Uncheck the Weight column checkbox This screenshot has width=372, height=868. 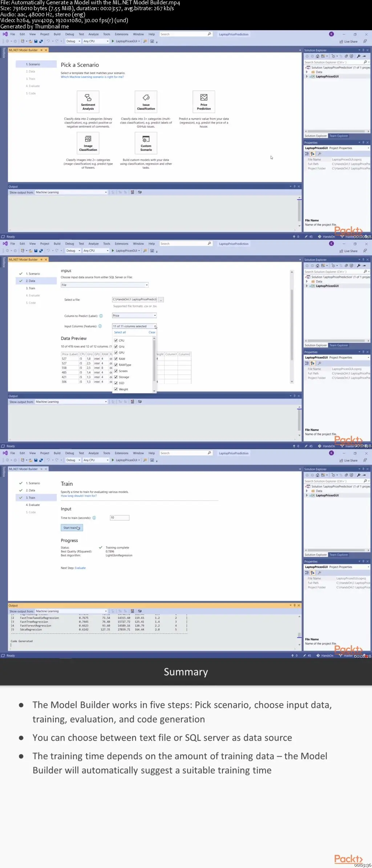coord(116,389)
